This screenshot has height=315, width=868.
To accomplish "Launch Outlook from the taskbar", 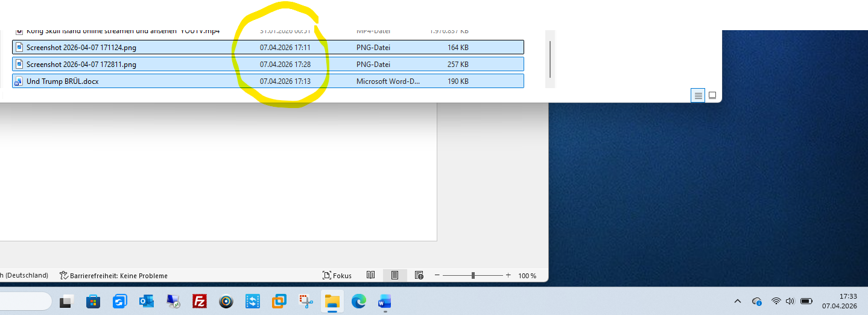I will point(147,301).
